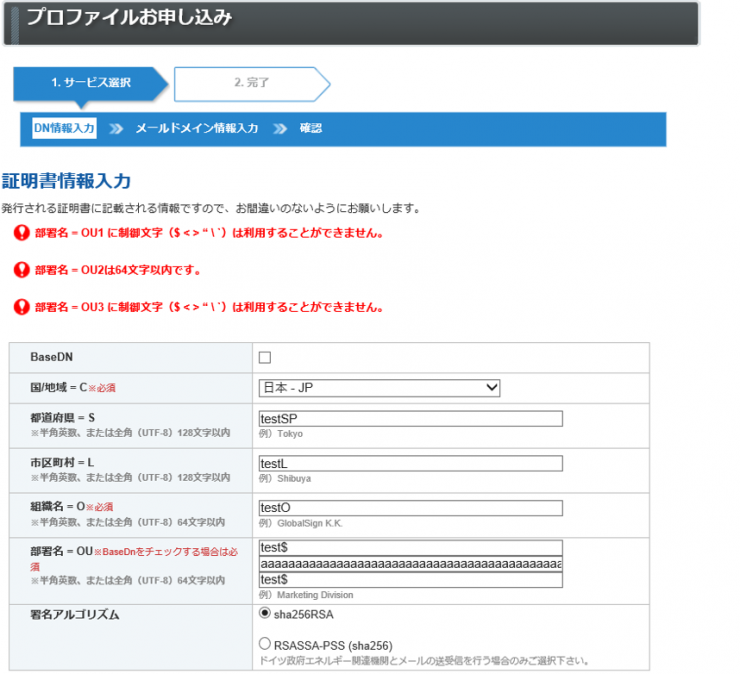Viewport: 740px width, 674px height.
Task: Click the OU2 64-character error icon
Action: [x=22, y=270]
